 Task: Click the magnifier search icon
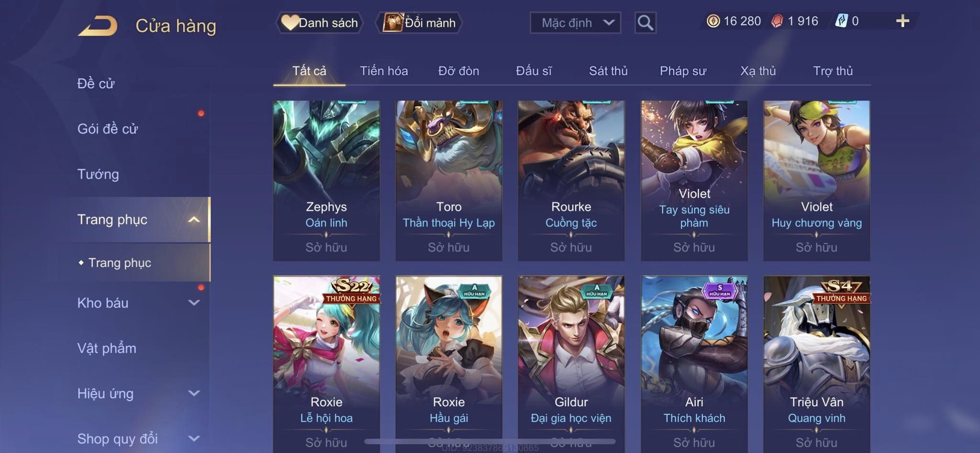[x=645, y=23]
